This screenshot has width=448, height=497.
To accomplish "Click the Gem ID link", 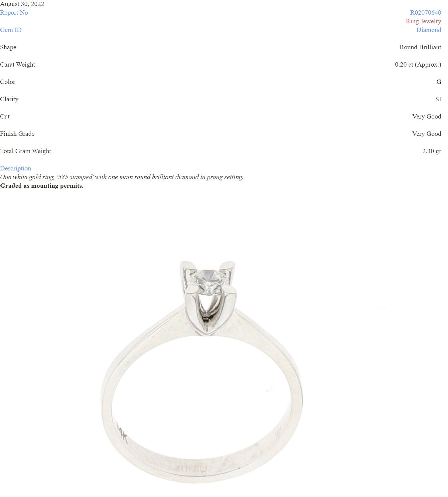I will pos(11,30).
